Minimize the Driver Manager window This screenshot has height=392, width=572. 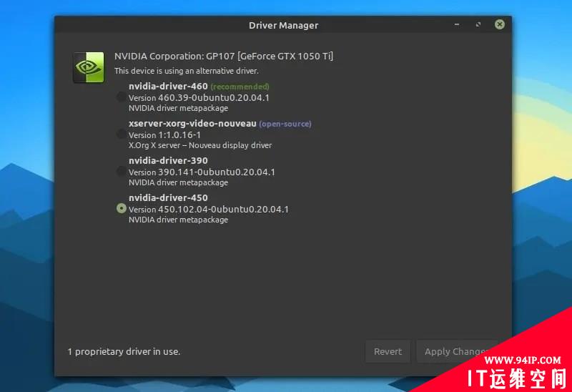click(x=457, y=24)
